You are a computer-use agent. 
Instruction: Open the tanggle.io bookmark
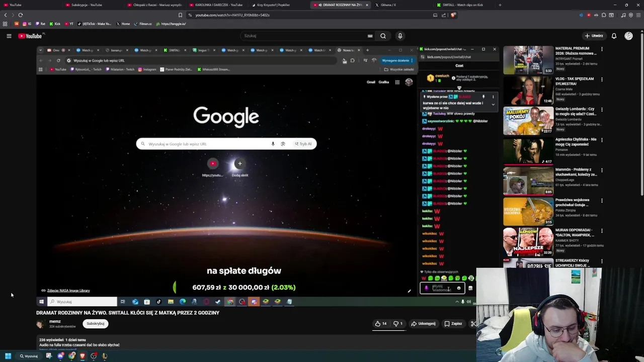(x=171, y=24)
